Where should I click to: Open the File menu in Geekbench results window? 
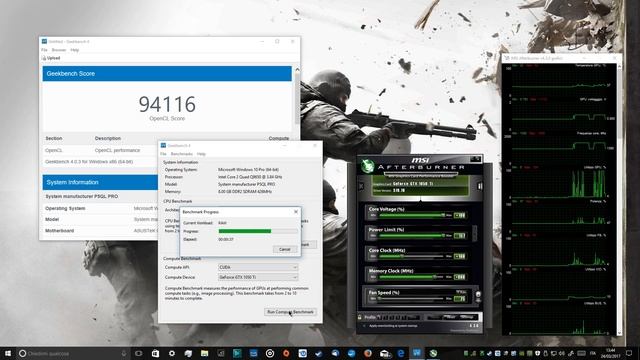tap(44, 50)
